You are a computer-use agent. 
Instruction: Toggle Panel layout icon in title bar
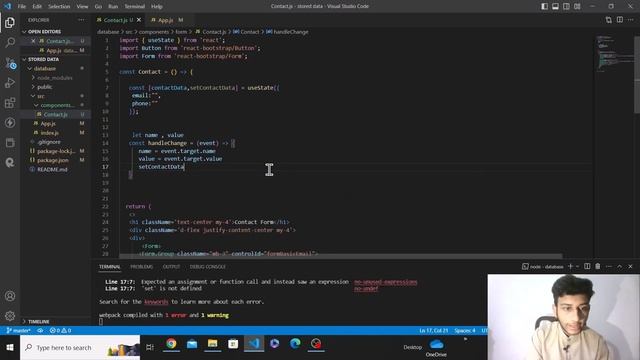[x=556, y=6]
